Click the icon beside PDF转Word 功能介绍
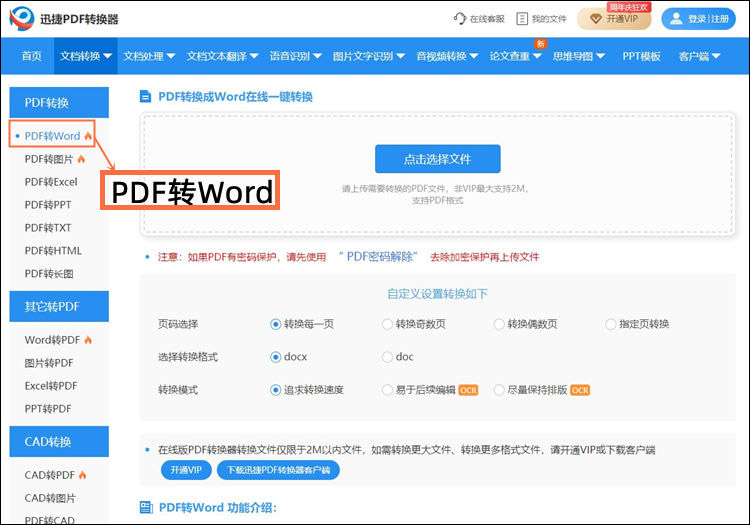This screenshot has width=750, height=525. coord(146,507)
